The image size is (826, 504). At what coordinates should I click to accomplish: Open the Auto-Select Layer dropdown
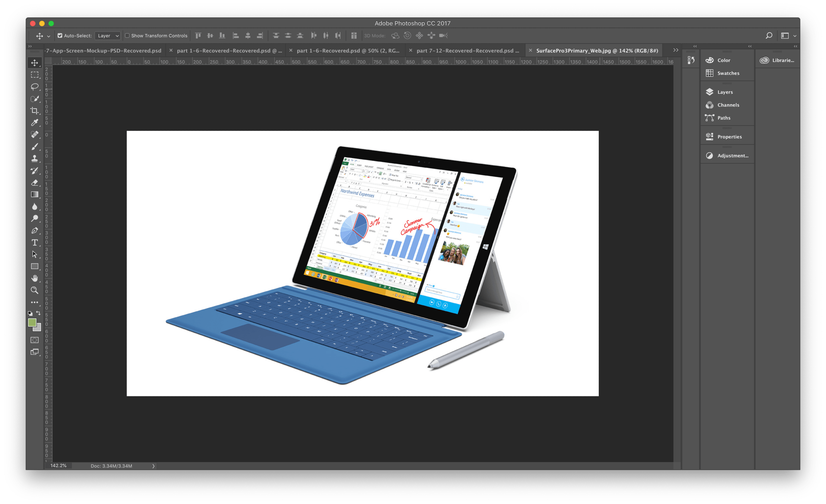tap(107, 36)
